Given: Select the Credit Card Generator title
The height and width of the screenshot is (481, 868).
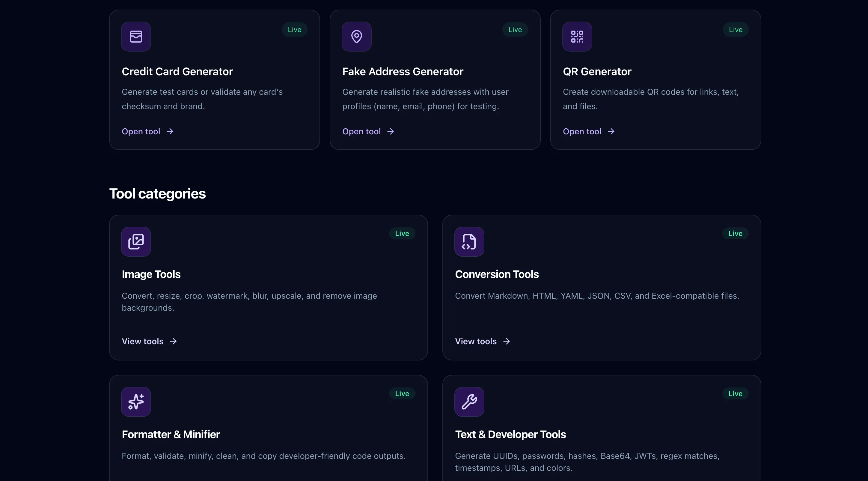Looking at the screenshot, I should [177, 71].
